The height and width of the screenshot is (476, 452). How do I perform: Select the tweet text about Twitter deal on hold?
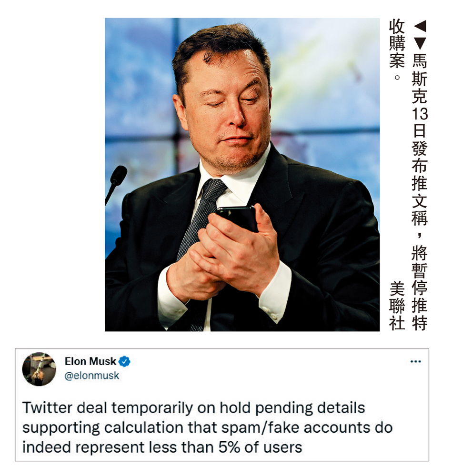(207, 427)
